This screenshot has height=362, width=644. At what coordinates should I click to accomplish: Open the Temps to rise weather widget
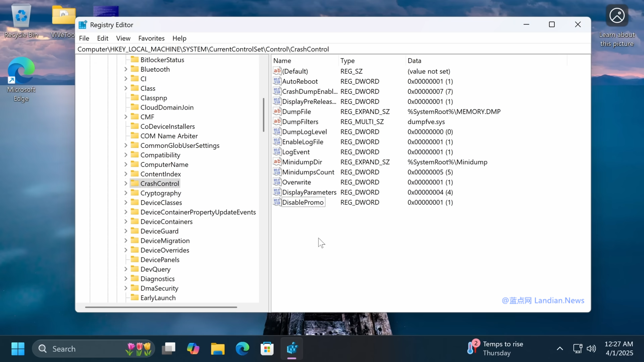(x=495, y=349)
